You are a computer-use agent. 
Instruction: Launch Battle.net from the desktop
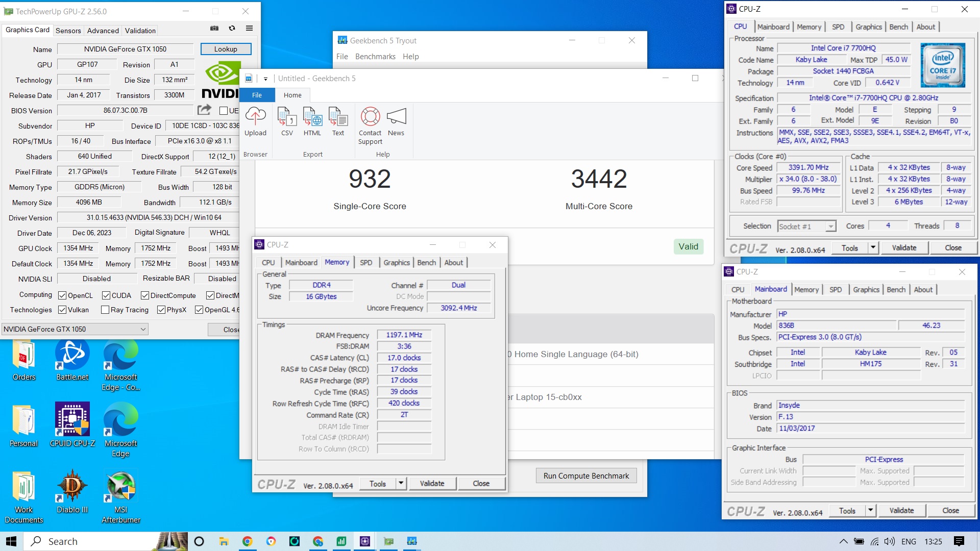click(72, 361)
